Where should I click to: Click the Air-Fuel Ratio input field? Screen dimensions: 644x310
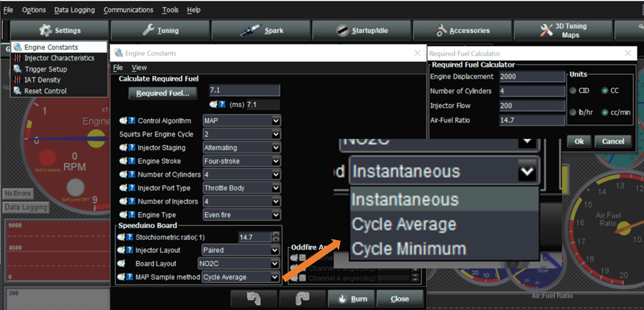pyautogui.click(x=532, y=120)
